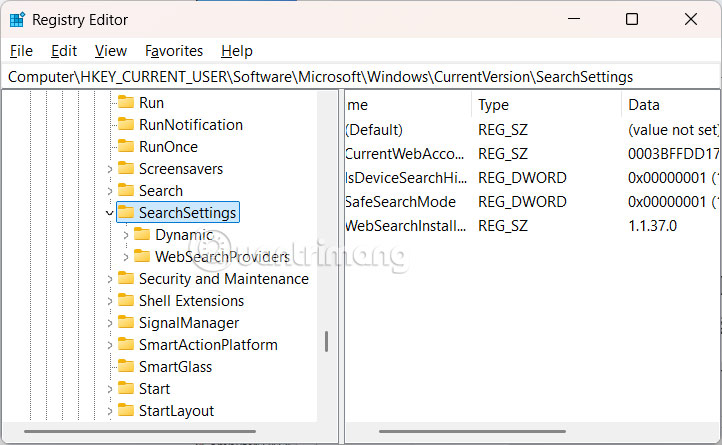Open the File menu

click(21, 51)
